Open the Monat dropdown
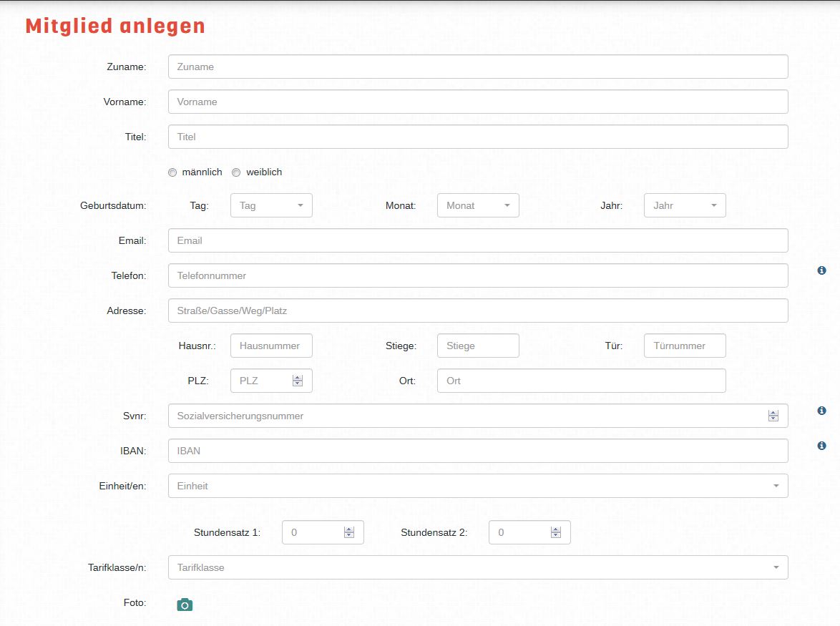 pos(478,205)
